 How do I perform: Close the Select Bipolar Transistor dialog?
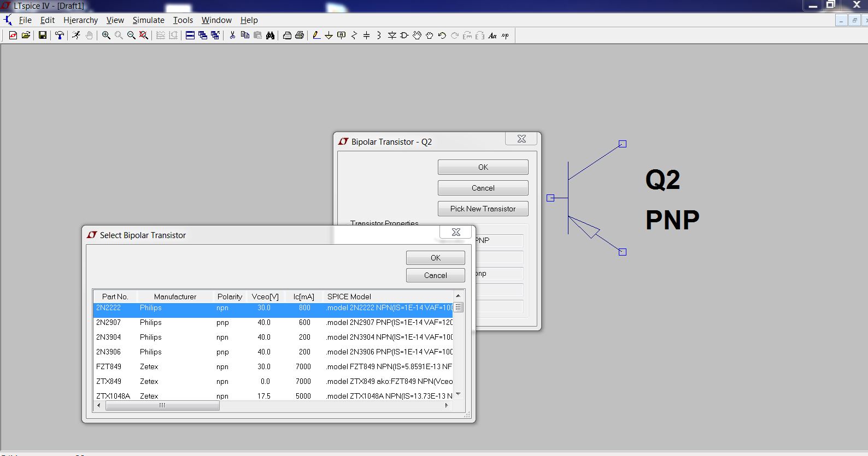coord(456,232)
